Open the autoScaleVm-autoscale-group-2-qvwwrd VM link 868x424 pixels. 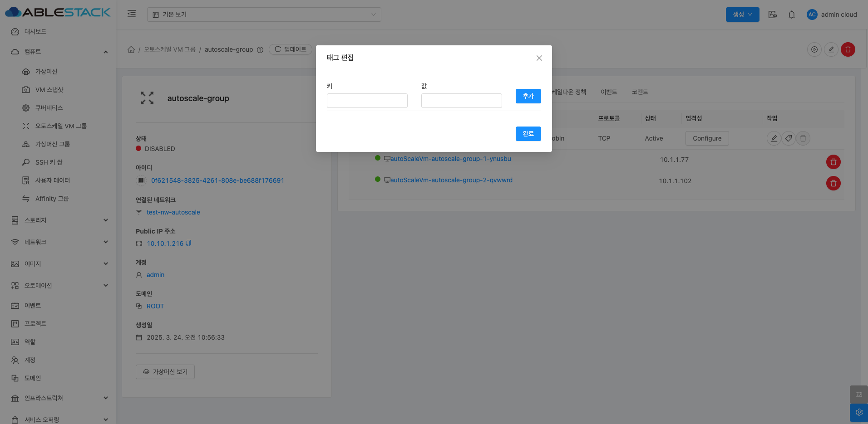click(x=451, y=180)
